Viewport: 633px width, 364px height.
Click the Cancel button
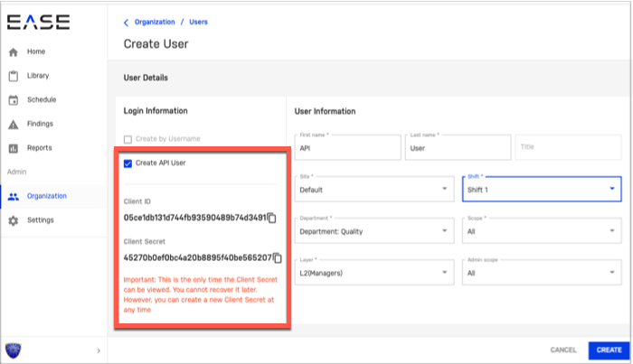[x=562, y=350]
